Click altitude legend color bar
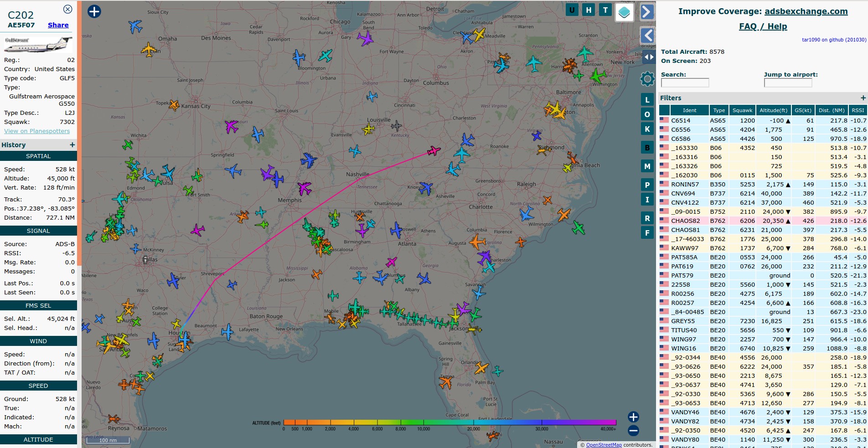The width and height of the screenshot is (868, 448). click(x=449, y=422)
